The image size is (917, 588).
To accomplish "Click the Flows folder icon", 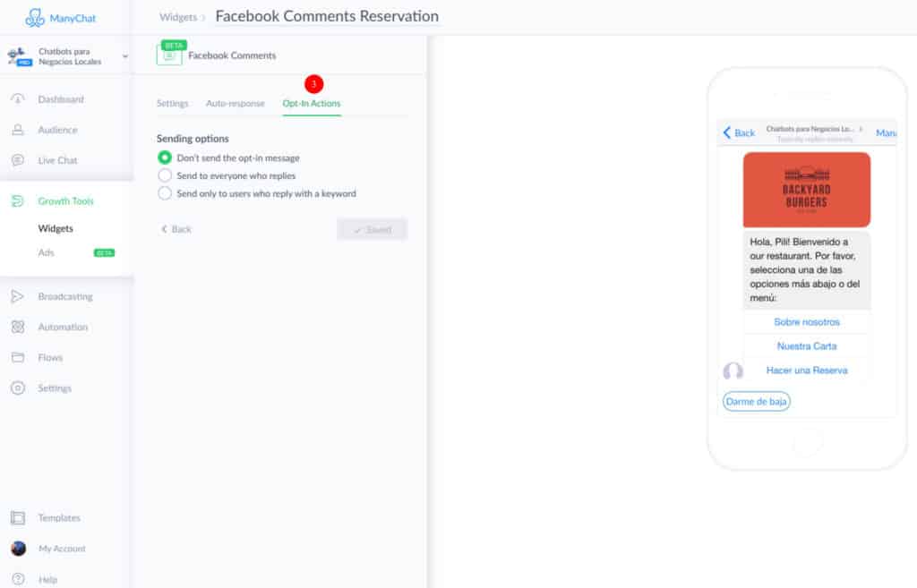I will pos(18,357).
